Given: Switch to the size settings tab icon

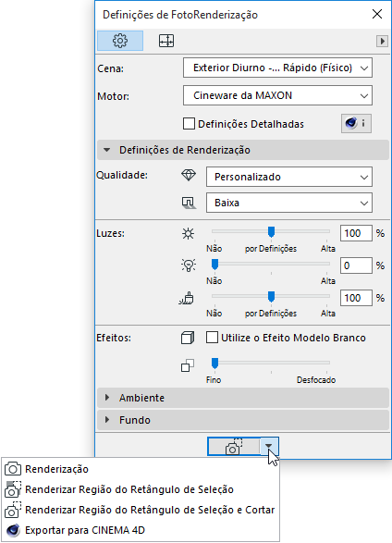Looking at the screenshot, I should (166, 41).
